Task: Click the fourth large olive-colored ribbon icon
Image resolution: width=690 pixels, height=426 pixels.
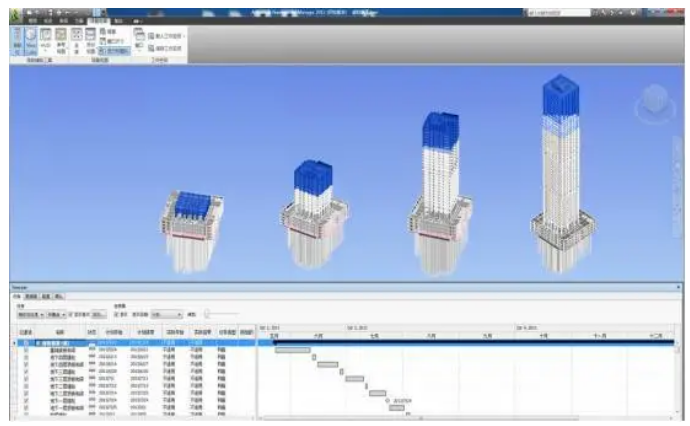Action: coord(61,40)
